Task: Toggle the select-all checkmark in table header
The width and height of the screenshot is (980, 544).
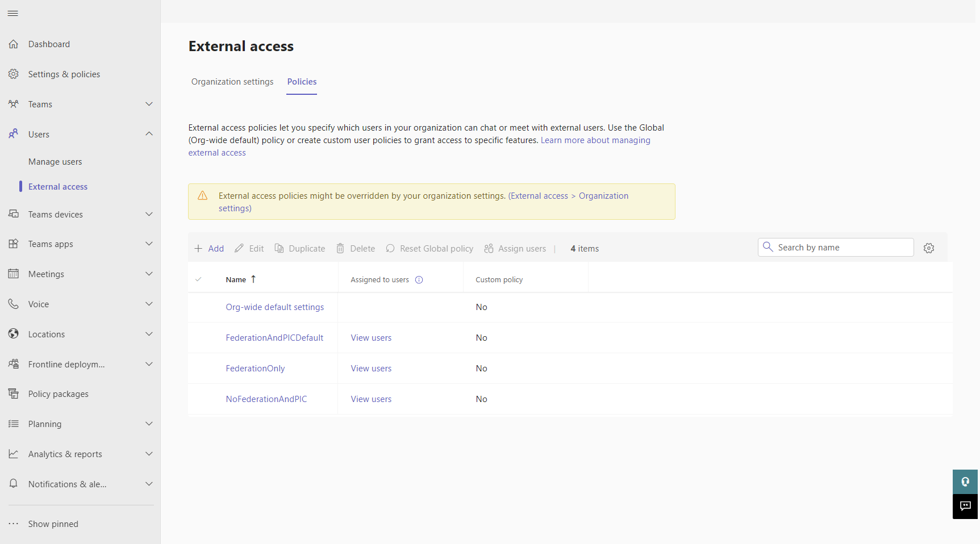Action: (198, 279)
